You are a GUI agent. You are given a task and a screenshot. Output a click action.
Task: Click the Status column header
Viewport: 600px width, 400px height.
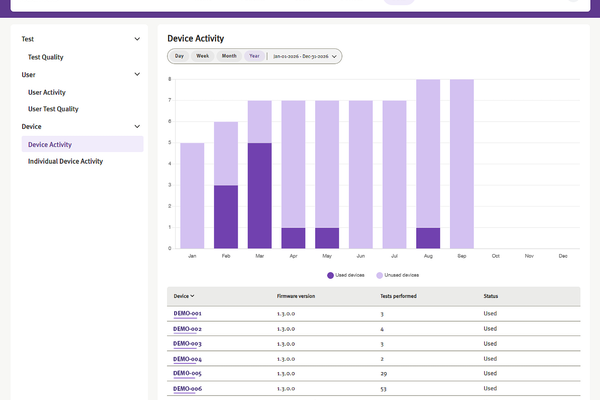coord(491,296)
